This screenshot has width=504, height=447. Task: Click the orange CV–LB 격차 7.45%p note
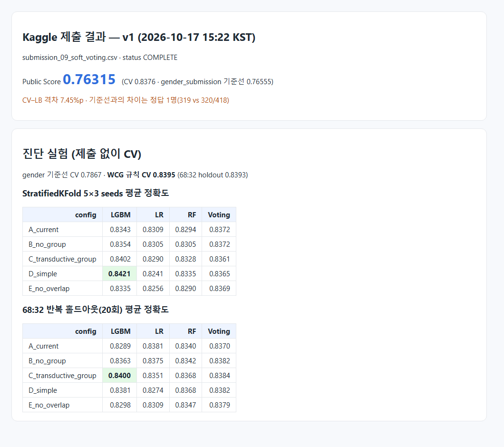[126, 100]
